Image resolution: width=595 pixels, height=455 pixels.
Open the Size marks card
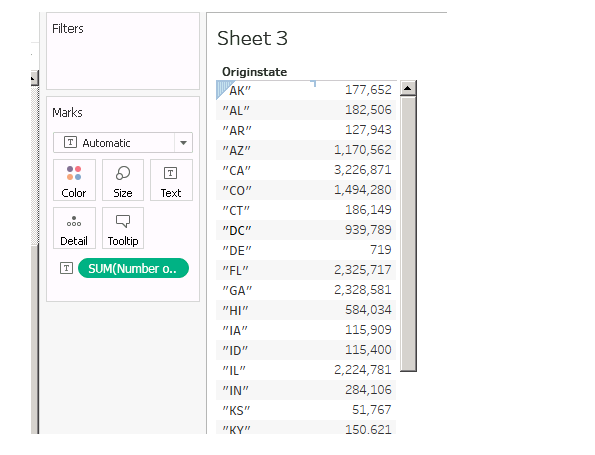point(123,180)
